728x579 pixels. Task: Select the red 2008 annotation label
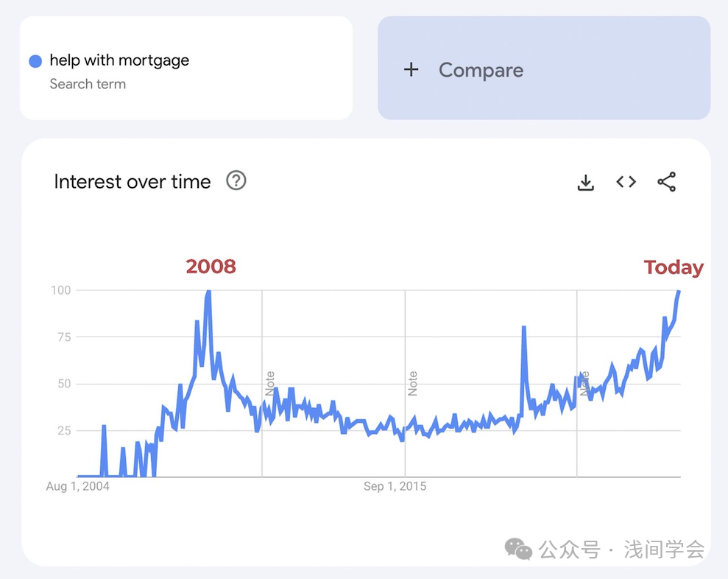pyautogui.click(x=211, y=267)
